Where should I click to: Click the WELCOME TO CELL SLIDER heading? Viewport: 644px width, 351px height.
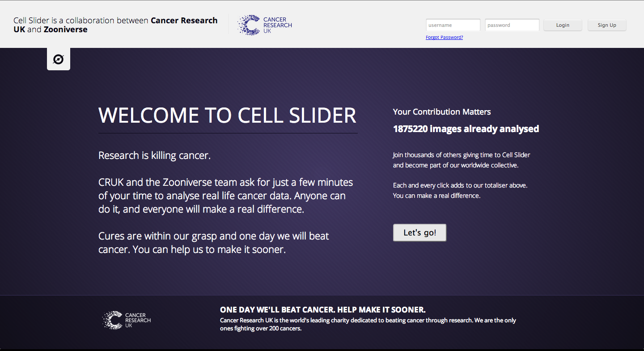pyautogui.click(x=227, y=116)
